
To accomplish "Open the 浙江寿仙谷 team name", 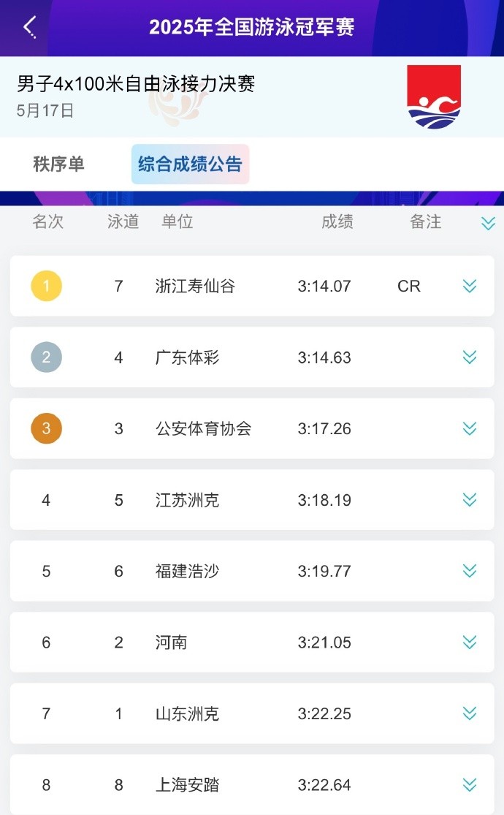I will (195, 286).
